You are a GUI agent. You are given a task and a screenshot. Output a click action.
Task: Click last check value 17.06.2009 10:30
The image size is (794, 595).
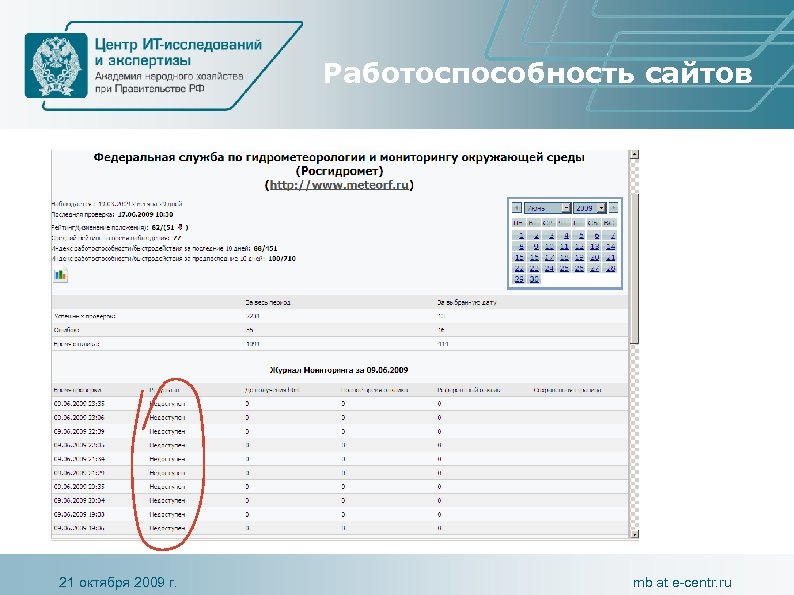pyautogui.click(x=145, y=215)
